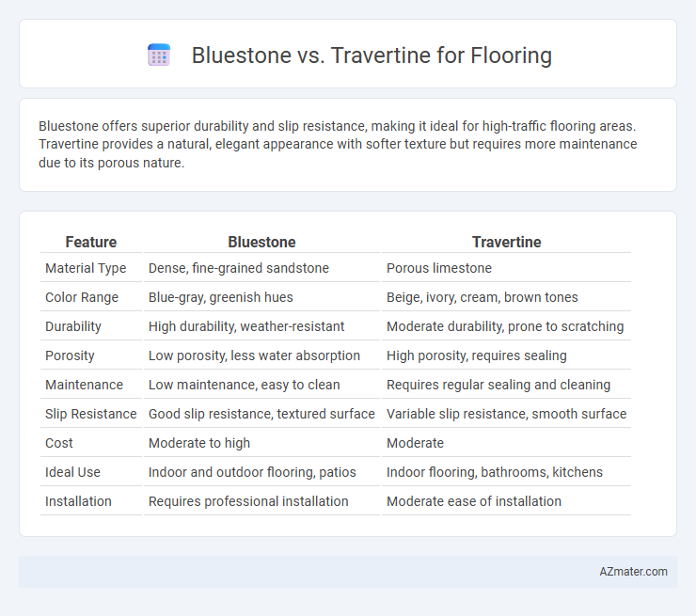Viewport: 696px width, 616px height.
Task: Click the 'Material Type' row label
Action: 86,268
